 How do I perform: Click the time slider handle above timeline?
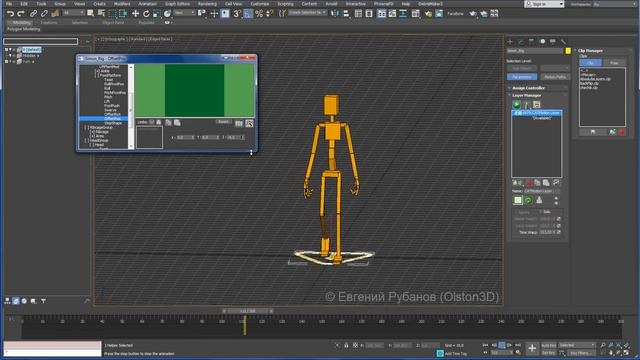(247, 311)
